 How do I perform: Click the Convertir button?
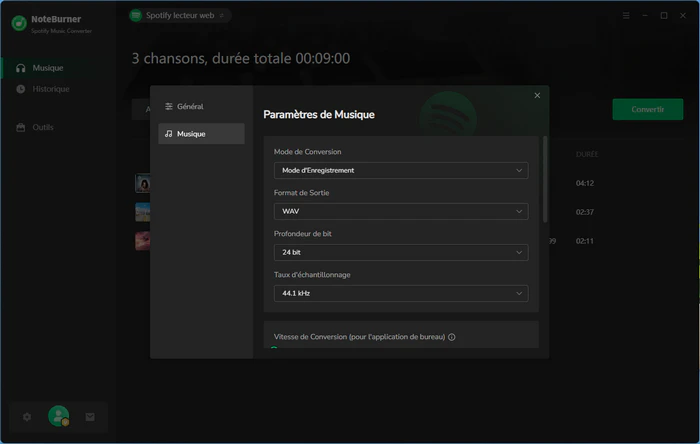647,109
